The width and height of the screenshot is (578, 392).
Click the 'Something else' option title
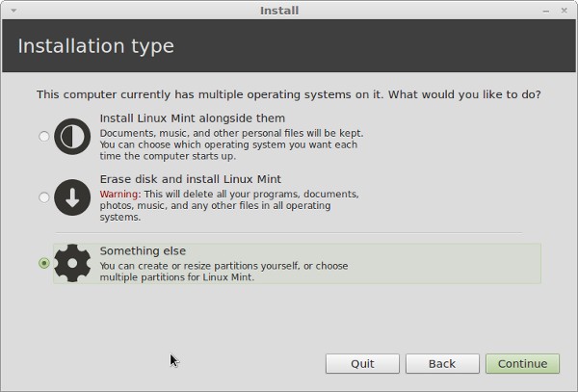click(x=143, y=250)
